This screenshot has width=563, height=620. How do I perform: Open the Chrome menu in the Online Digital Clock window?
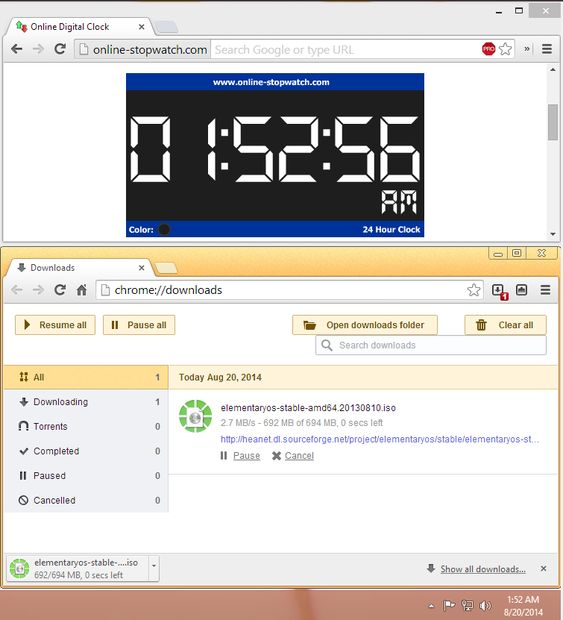coord(547,49)
